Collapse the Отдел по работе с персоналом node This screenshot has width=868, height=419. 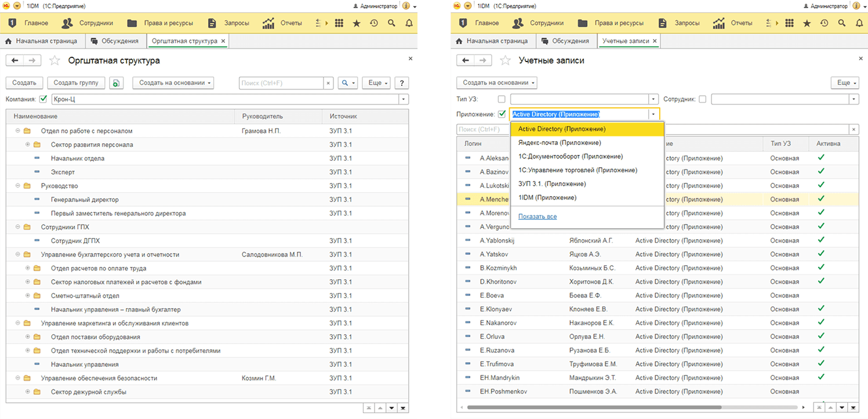click(x=18, y=131)
